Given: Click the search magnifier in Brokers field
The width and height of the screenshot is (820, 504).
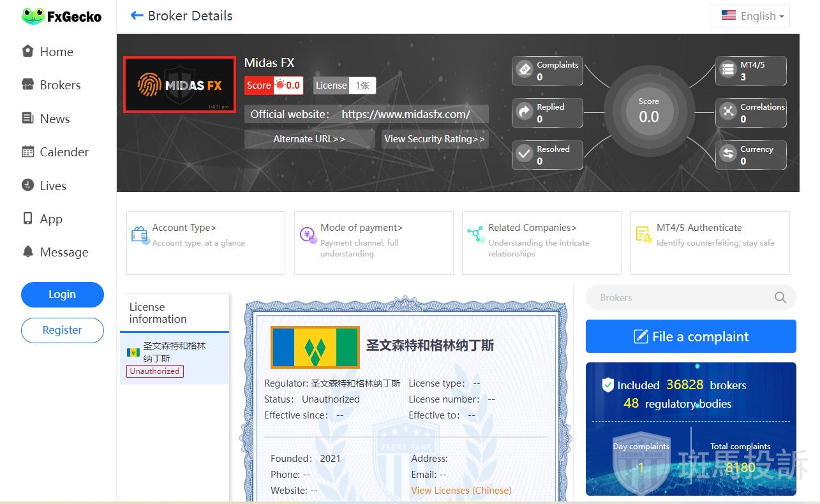Looking at the screenshot, I should [x=780, y=297].
